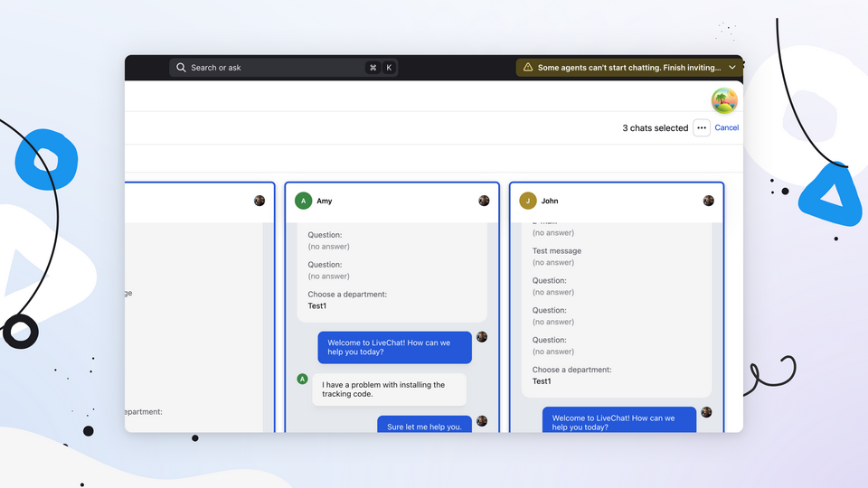This screenshot has height=488, width=868.
Task: Click the warning triangle icon
Action: point(527,67)
